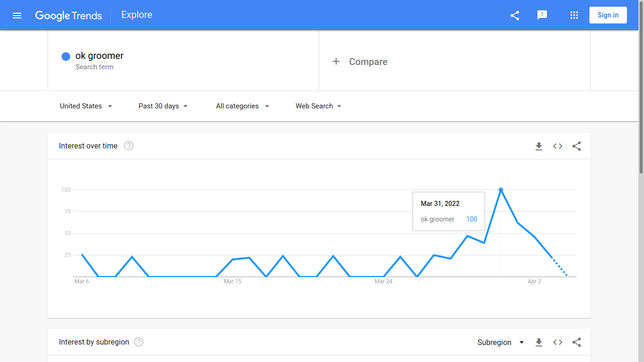Open the Past 30 days dropdown
Screen dimensions: 644x362
[x=163, y=106]
